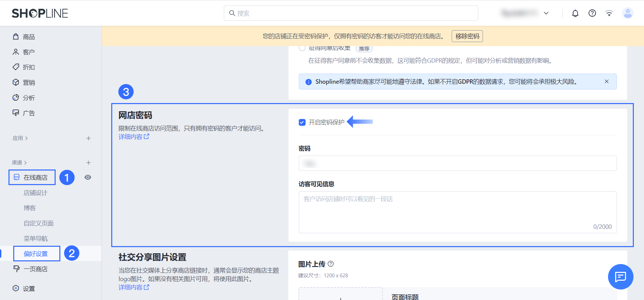The width and height of the screenshot is (644, 300).
Task: Focus the 密码 password field
Action: [x=457, y=163]
